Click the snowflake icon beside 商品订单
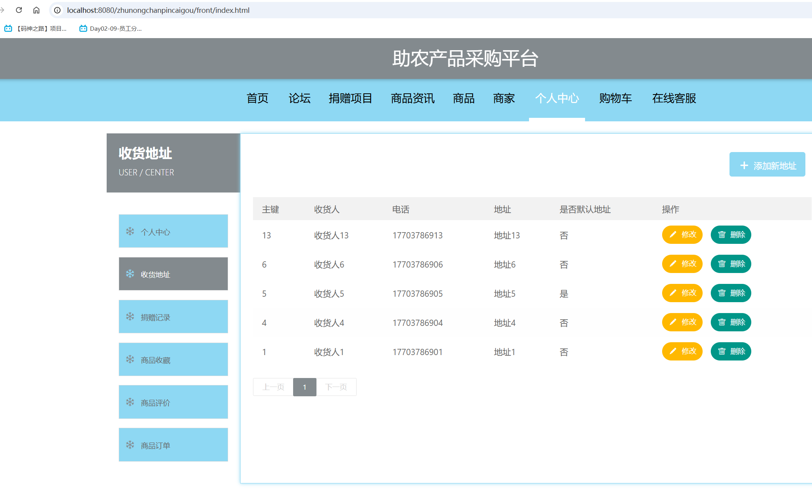Viewport: 812px width, 504px height. point(130,445)
